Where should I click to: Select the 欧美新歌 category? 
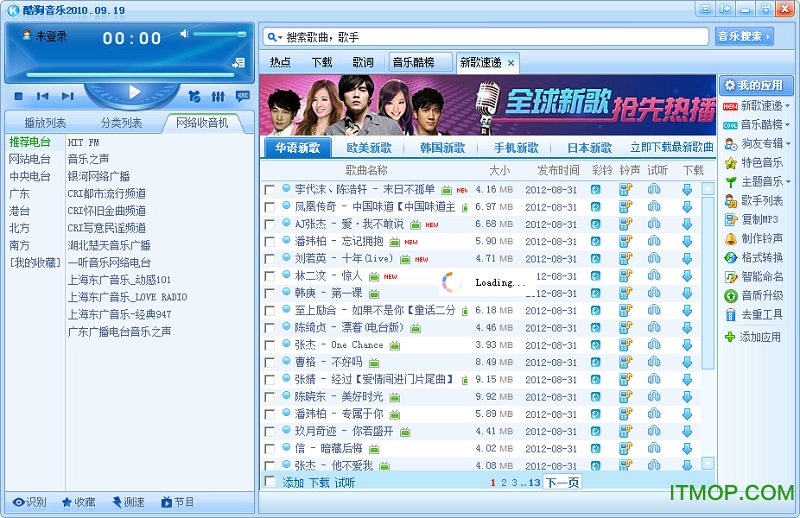(x=369, y=148)
